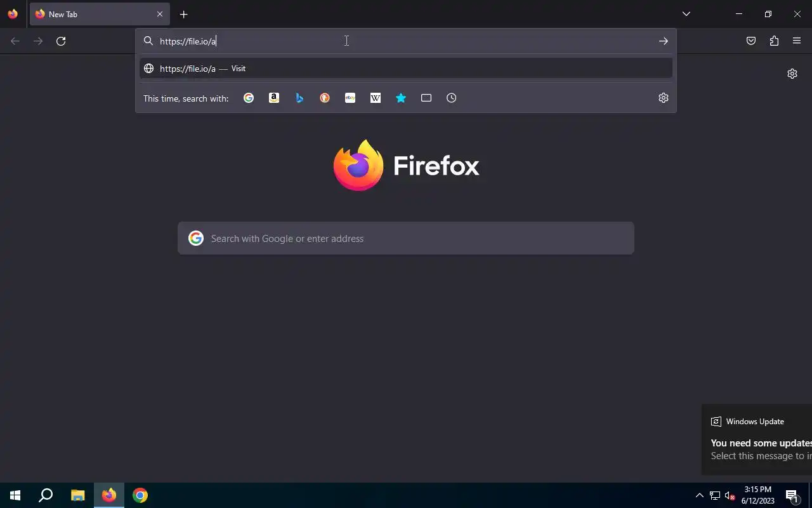Search history using the clock icon
812x508 pixels.
click(x=452, y=98)
